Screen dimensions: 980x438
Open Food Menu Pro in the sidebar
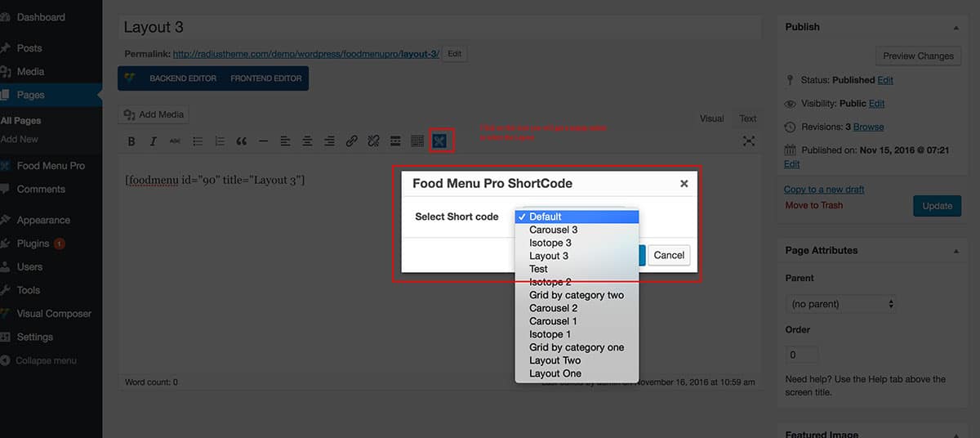pos(51,166)
